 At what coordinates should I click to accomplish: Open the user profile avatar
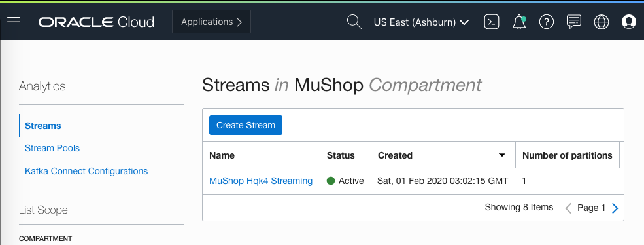click(629, 22)
